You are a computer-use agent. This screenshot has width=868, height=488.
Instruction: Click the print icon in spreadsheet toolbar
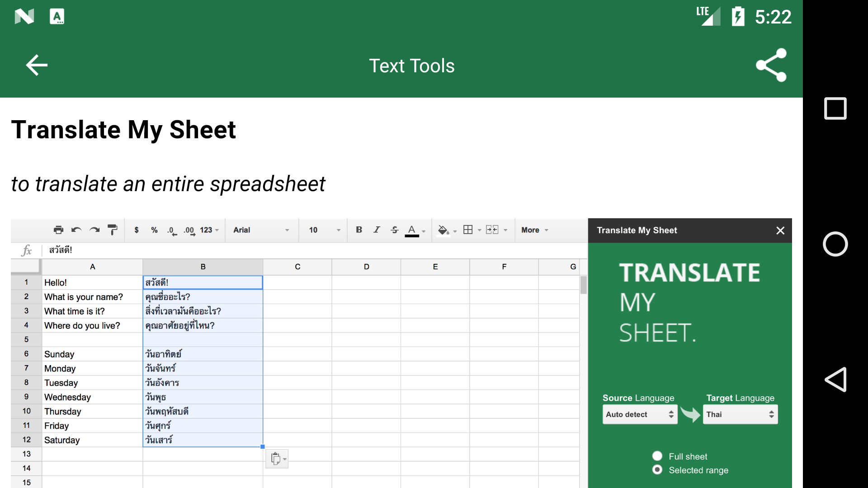[x=58, y=230]
